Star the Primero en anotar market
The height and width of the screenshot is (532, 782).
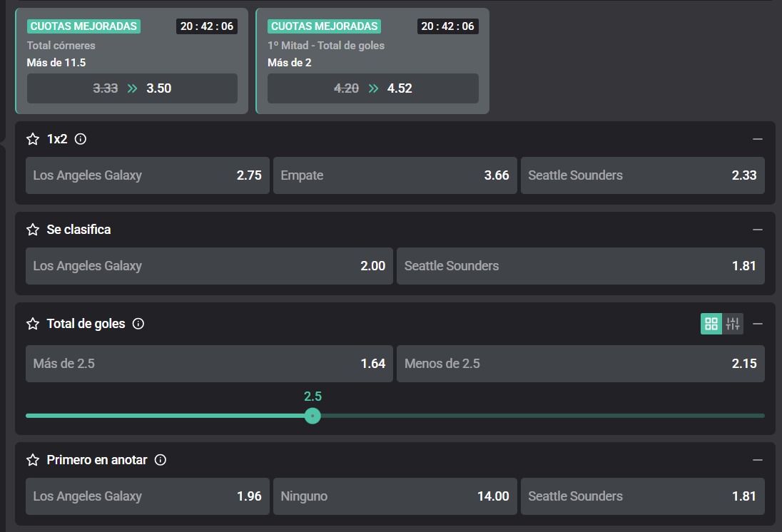[33, 460]
